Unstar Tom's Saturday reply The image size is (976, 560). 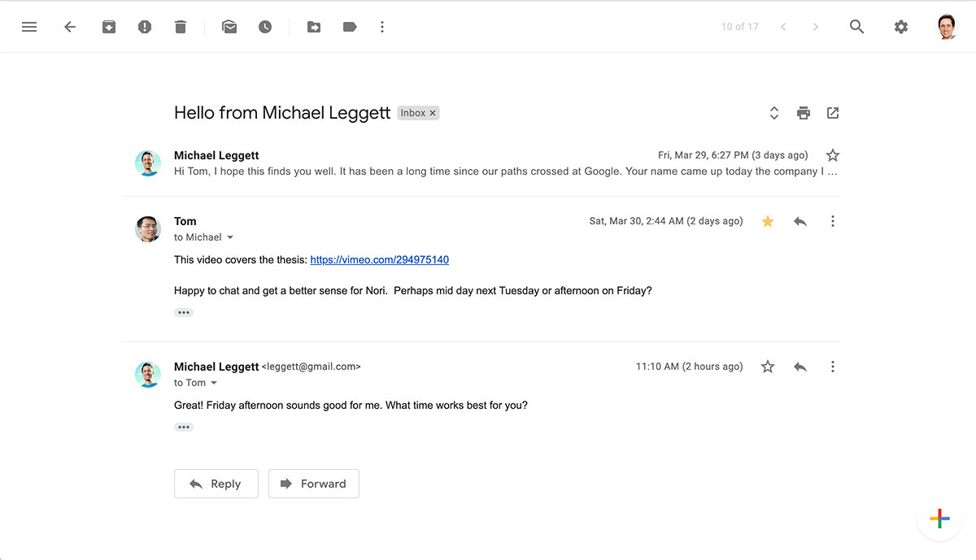767,220
